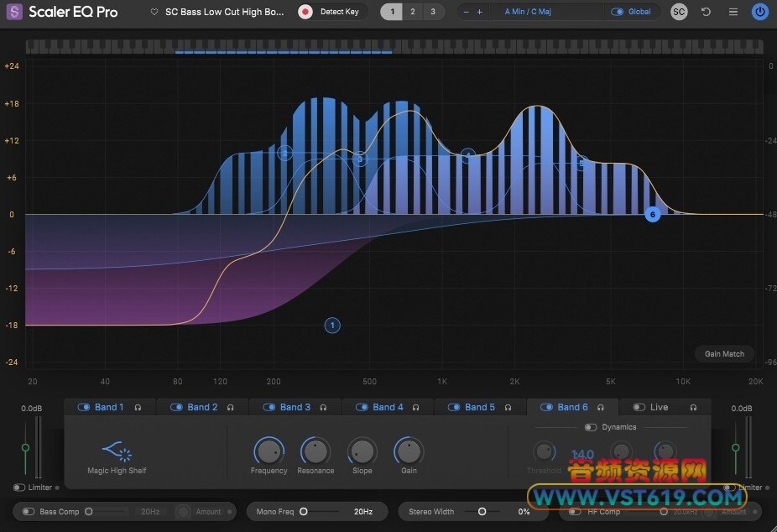Disable Band 6 with its toggle switch
This screenshot has height=532, width=777.
(x=546, y=407)
